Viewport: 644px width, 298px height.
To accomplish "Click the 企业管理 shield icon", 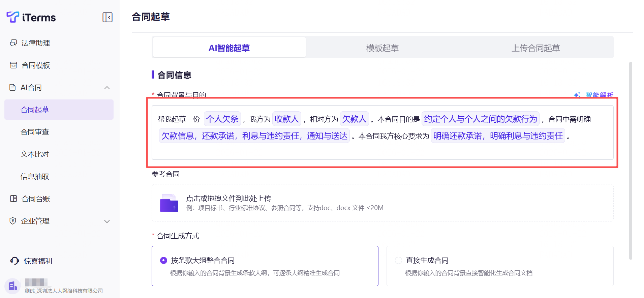I will pyautogui.click(x=13, y=221).
